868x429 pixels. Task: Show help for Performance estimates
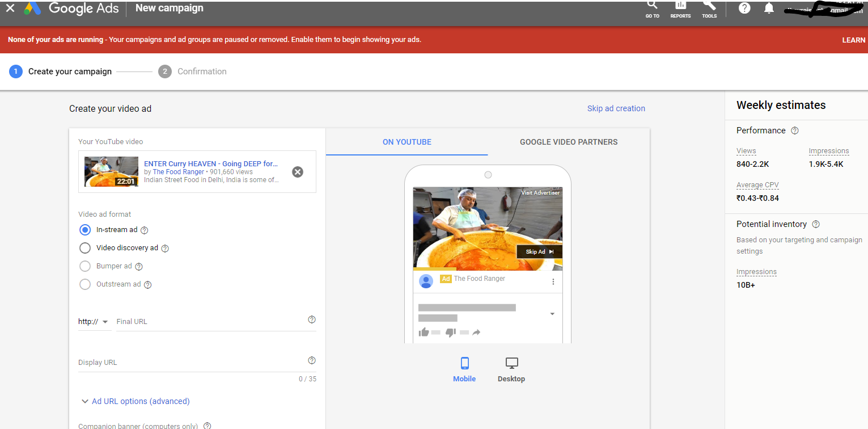pos(795,131)
